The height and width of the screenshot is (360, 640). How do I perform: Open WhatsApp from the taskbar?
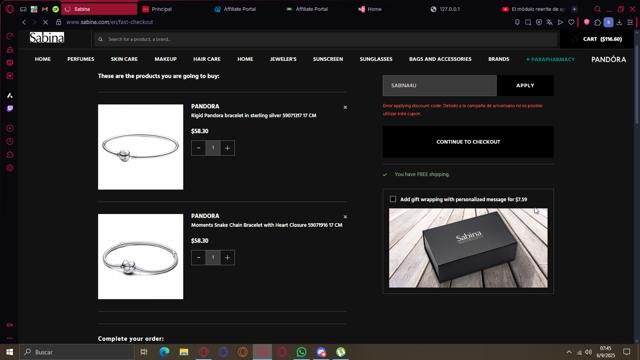coord(302,352)
